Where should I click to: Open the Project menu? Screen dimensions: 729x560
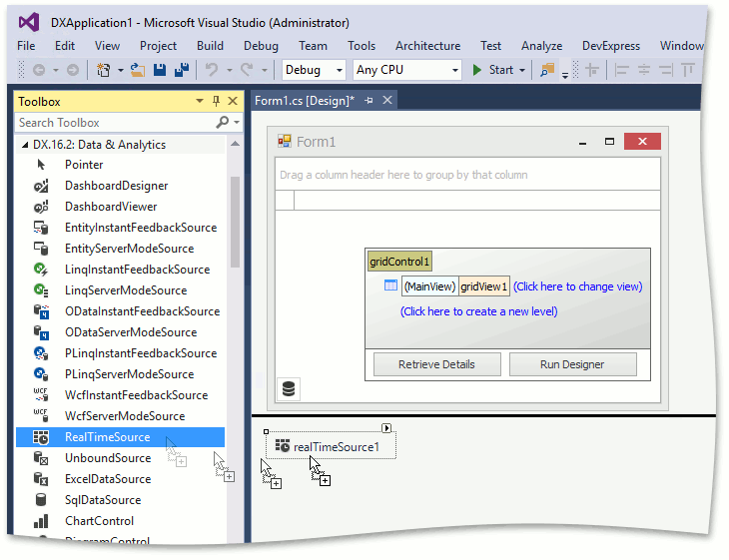point(158,46)
